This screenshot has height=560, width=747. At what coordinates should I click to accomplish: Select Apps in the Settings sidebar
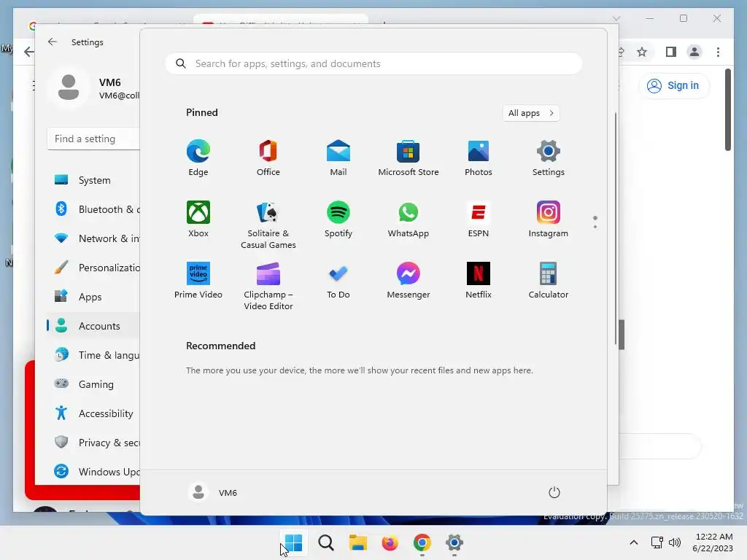pyautogui.click(x=93, y=297)
